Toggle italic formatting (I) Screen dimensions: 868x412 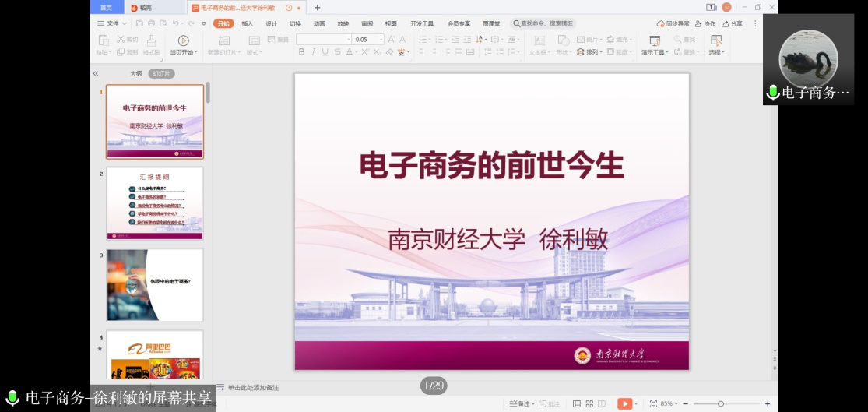(x=314, y=52)
